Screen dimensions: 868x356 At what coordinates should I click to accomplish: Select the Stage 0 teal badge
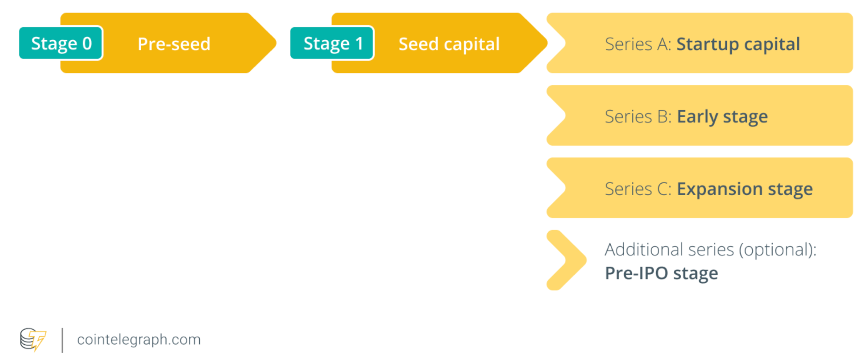(61, 43)
